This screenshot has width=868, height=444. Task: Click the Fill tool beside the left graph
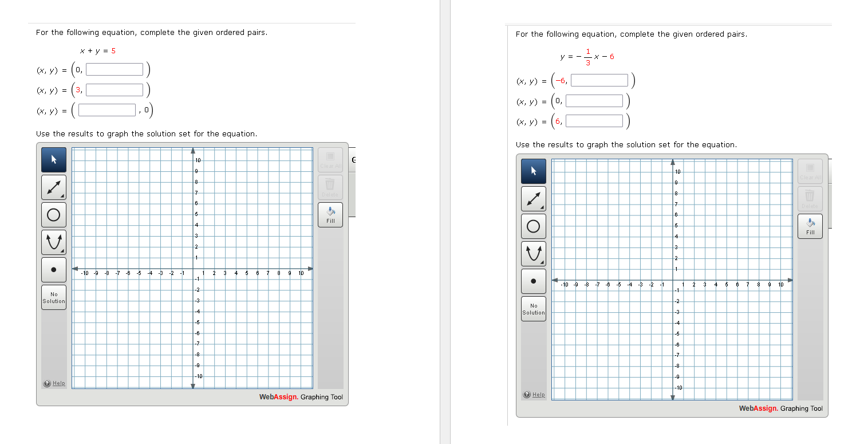(x=330, y=214)
